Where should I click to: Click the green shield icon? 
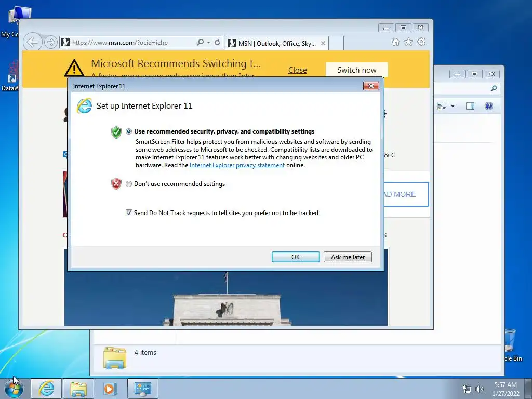116,132
